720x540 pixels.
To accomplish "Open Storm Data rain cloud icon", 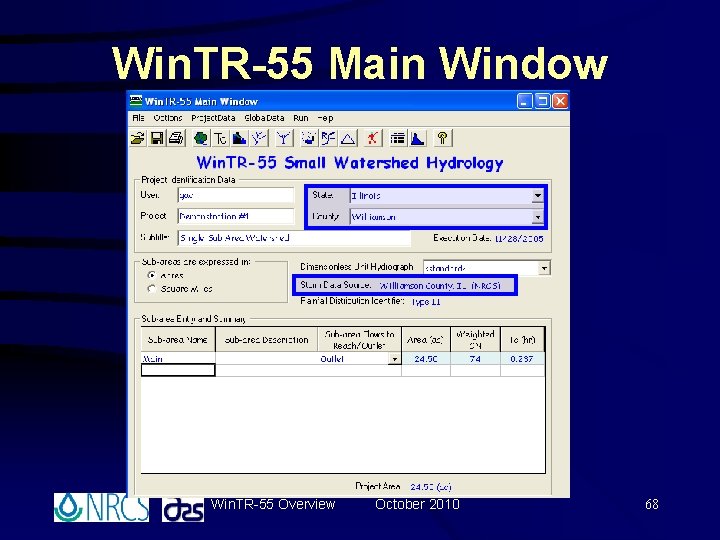I will pyautogui.click(x=309, y=138).
